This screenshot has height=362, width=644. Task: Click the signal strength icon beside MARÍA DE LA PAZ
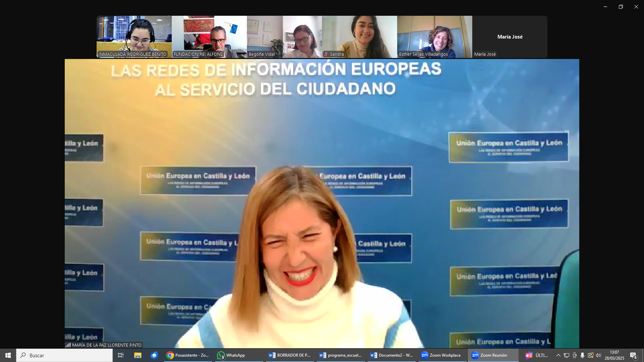tap(68, 345)
